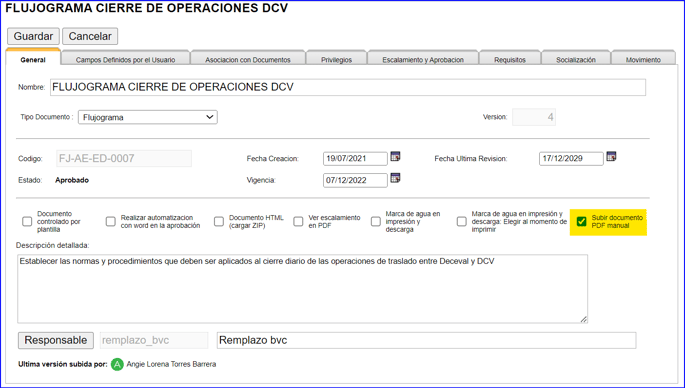Grab the Descripción textarea resize handle
The width and height of the screenshot is (685, 388).
click(584, 319)
